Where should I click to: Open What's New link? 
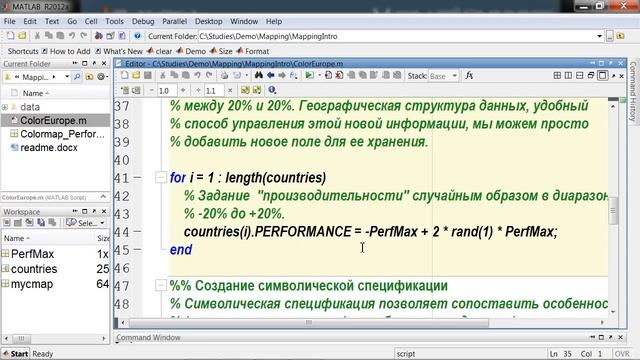[119, 51]
